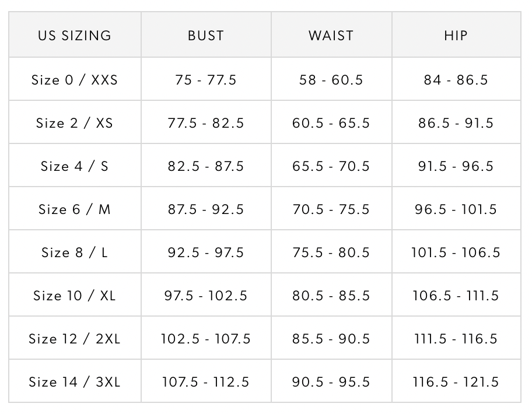Click the WAIST column header

(x=331, y=36)
